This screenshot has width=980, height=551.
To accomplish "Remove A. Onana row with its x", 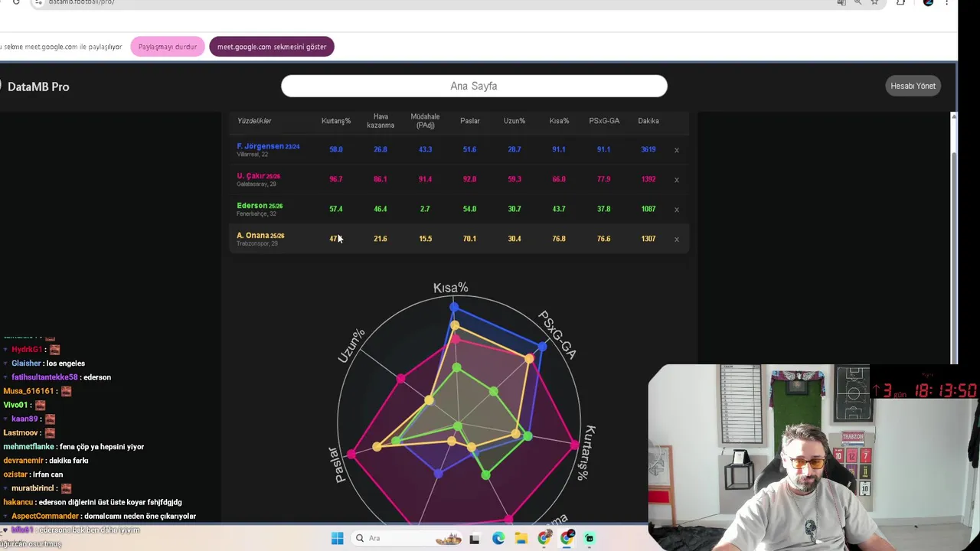I will [x=676, y=240].
